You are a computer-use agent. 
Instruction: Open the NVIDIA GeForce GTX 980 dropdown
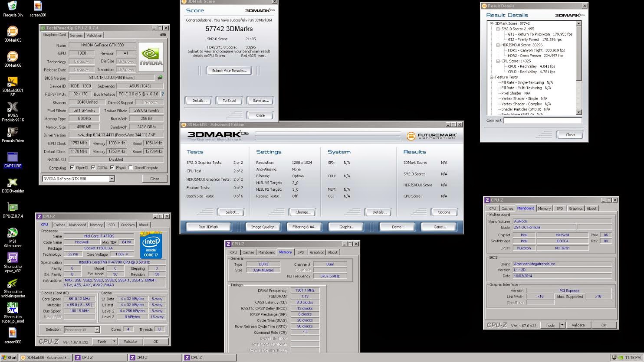click(112, 179)
